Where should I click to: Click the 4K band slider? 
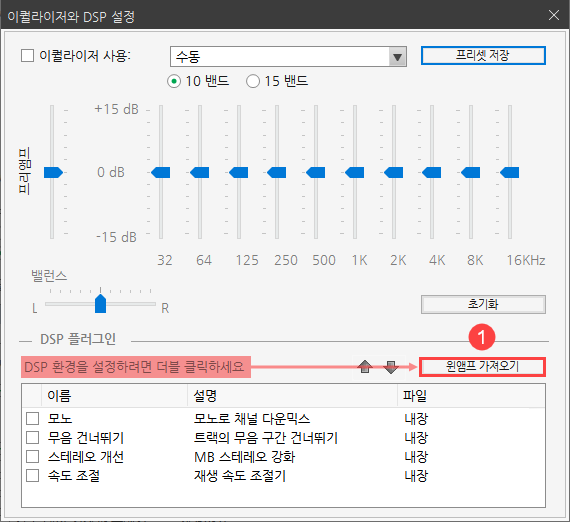click(x=431, y=172)
